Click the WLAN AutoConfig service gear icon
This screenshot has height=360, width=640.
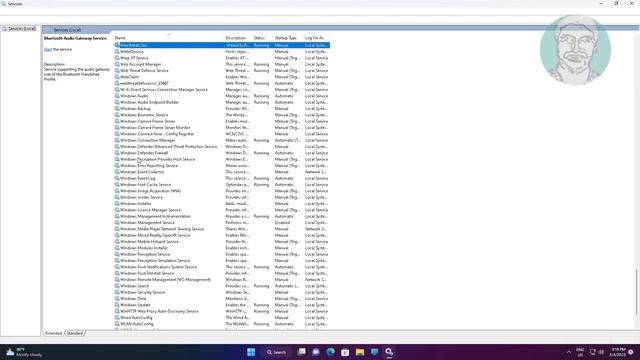117,324
